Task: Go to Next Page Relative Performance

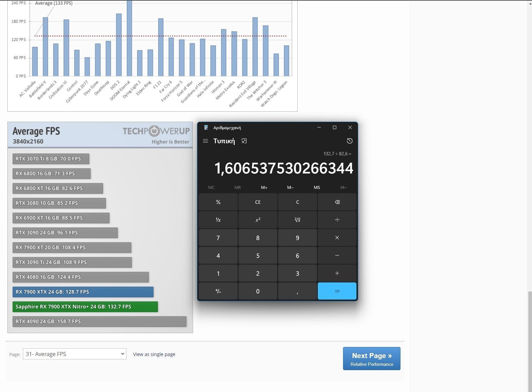Action: click(x=372, y=359)
